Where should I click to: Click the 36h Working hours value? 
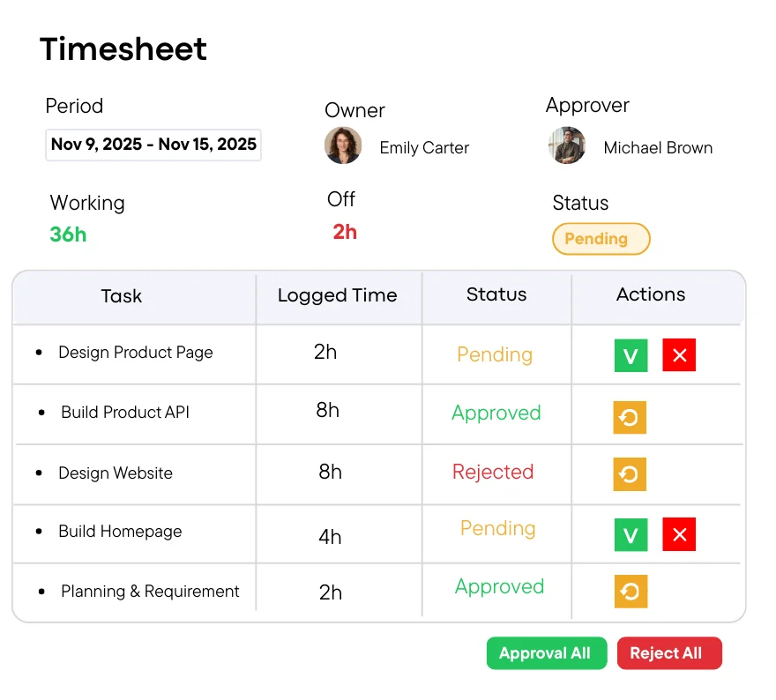pos(68,235)
